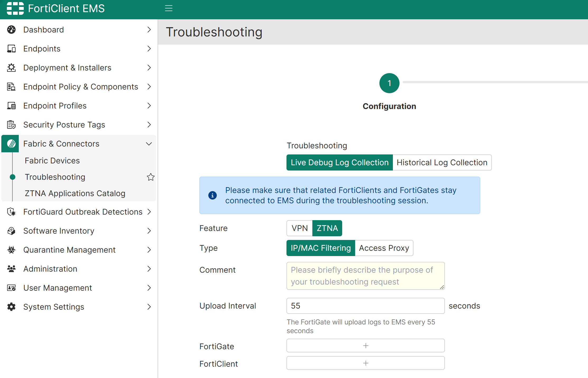Screen dimensions: 588x378
Task: Open the Software Inventory menu label
Action: (x=59, y=231)
